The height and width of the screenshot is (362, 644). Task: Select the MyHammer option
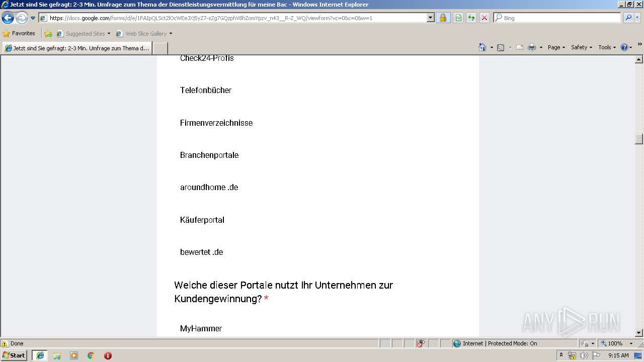(x=201, y=328)
